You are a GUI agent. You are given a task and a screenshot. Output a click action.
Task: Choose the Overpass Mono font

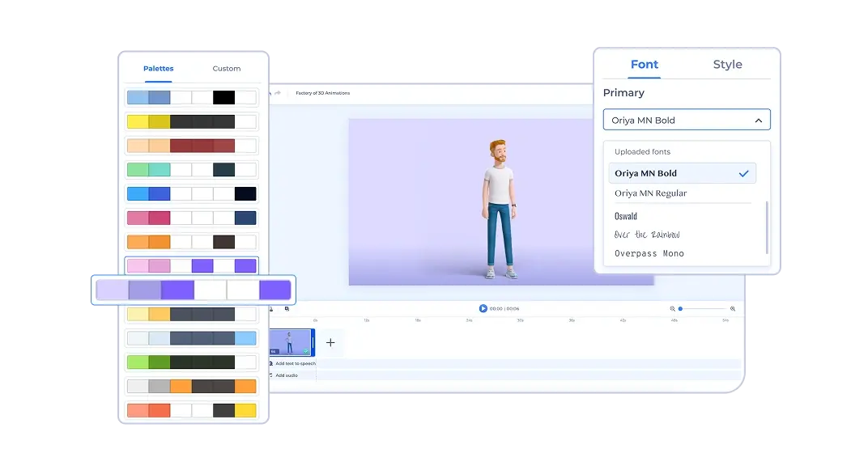(x=649, y=253)
